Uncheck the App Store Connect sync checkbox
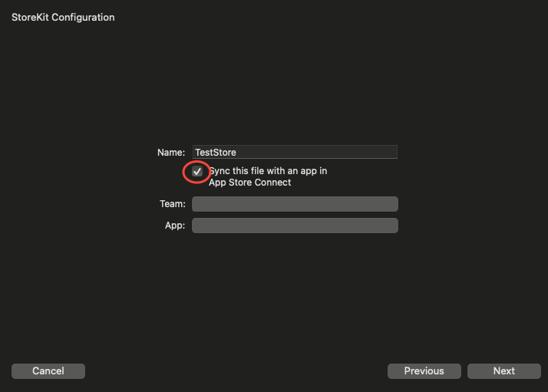 coord(197,172)
